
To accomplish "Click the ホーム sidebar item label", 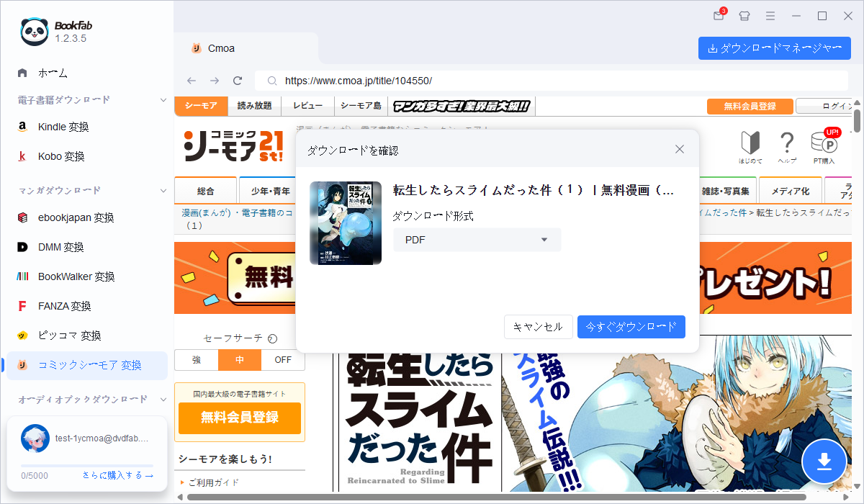I will 53,73.
